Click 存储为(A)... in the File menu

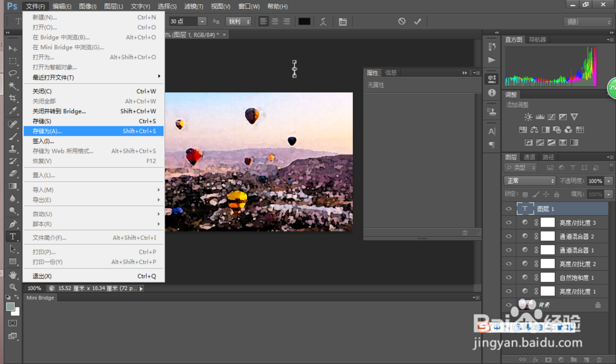coord(47,131)
